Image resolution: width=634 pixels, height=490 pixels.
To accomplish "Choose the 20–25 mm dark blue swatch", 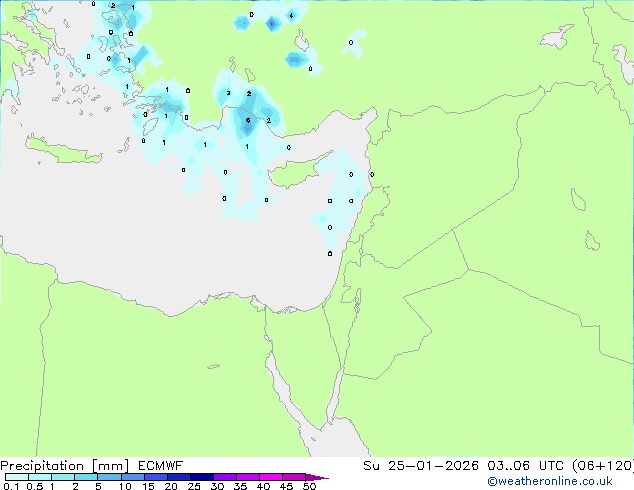I will [x=178, y=477].
